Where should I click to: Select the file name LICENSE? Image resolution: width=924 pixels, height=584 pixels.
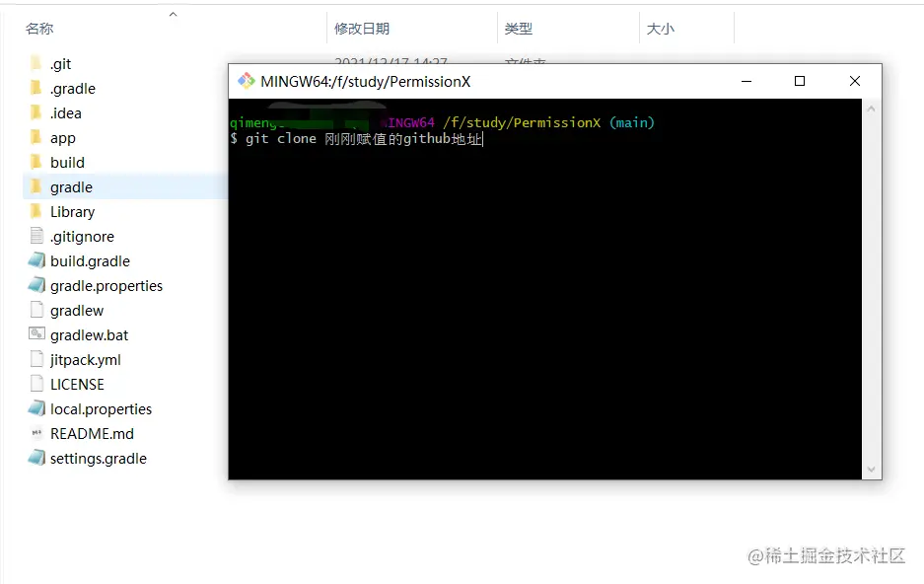77,384
